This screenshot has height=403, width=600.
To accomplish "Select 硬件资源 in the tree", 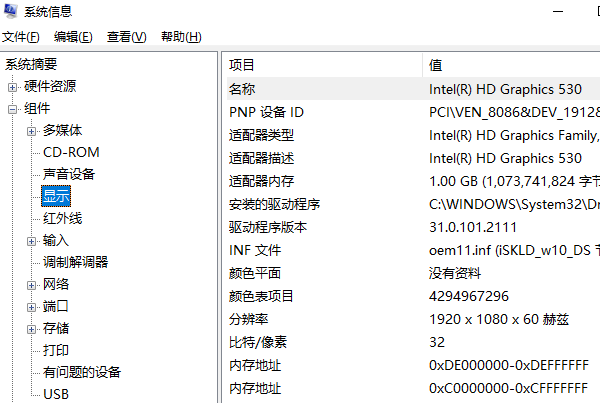I will pos(50,86).
